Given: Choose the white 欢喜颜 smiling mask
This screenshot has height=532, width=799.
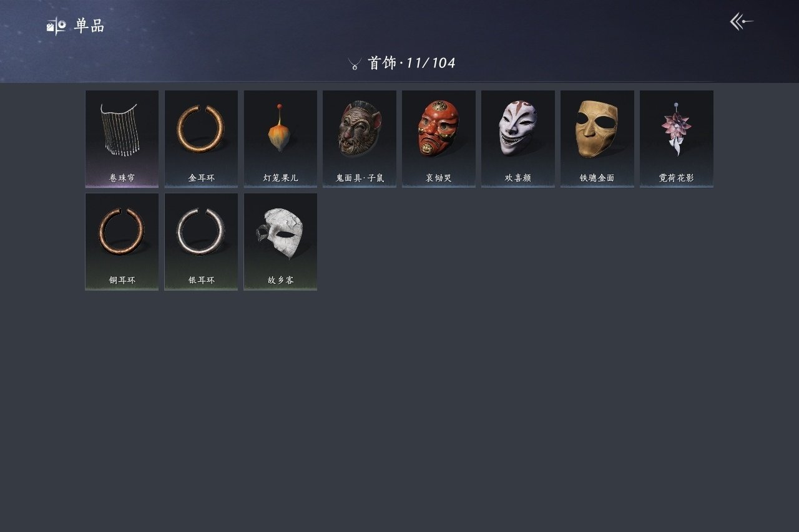Looking at the screenshot, I should (518, 138).
